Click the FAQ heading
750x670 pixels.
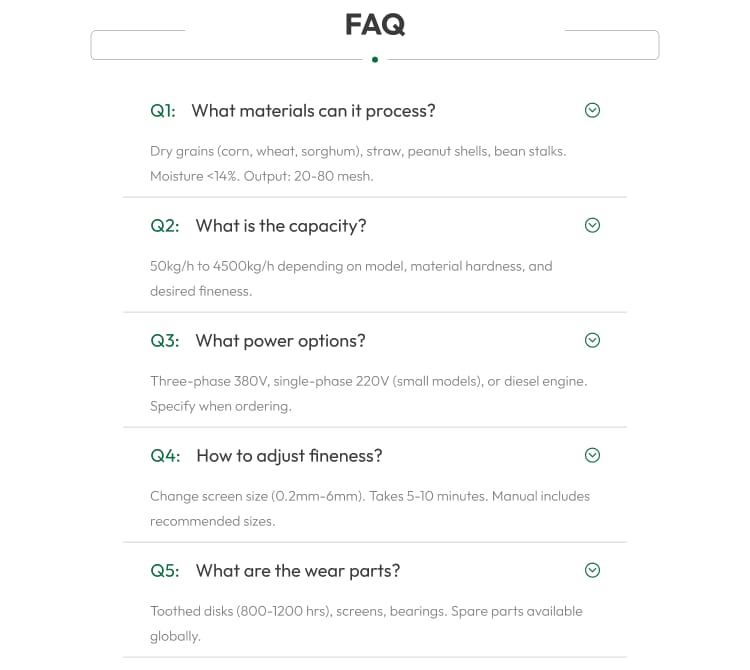pos(375,24)
